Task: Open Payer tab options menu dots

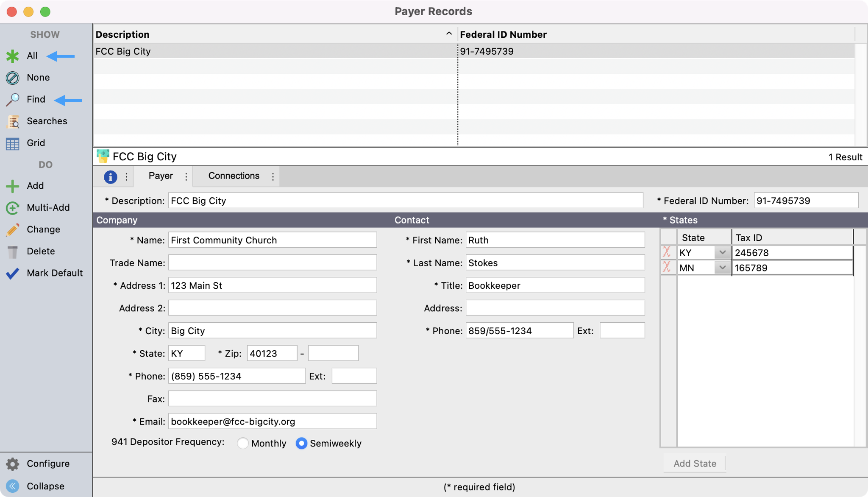Action: click(186, 176)
